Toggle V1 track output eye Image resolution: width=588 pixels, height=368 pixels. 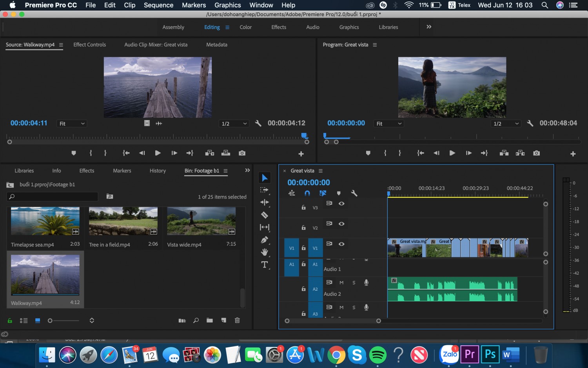click(341, 244)
